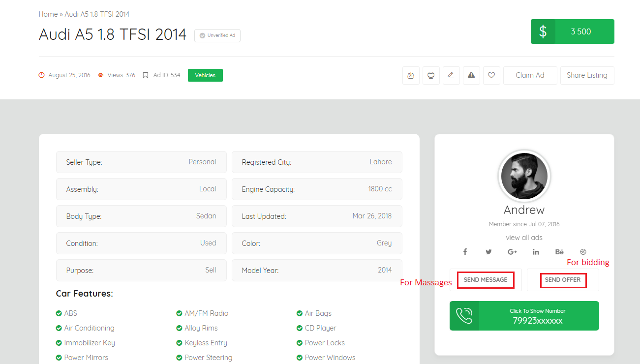Click the Claim Ad button
640x364 pixels.
coord(530,75)
